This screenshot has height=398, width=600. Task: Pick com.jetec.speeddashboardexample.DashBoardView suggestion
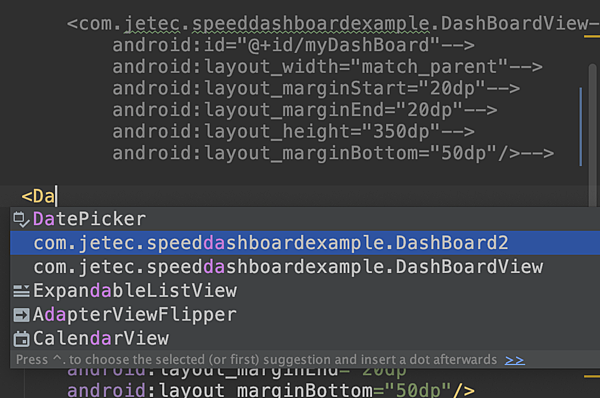coord(305,267)
